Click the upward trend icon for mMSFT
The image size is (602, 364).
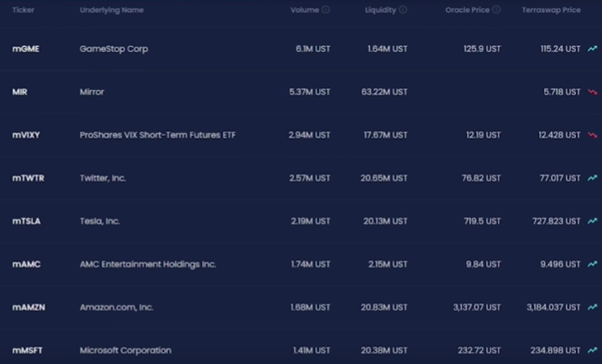point(593,350)
